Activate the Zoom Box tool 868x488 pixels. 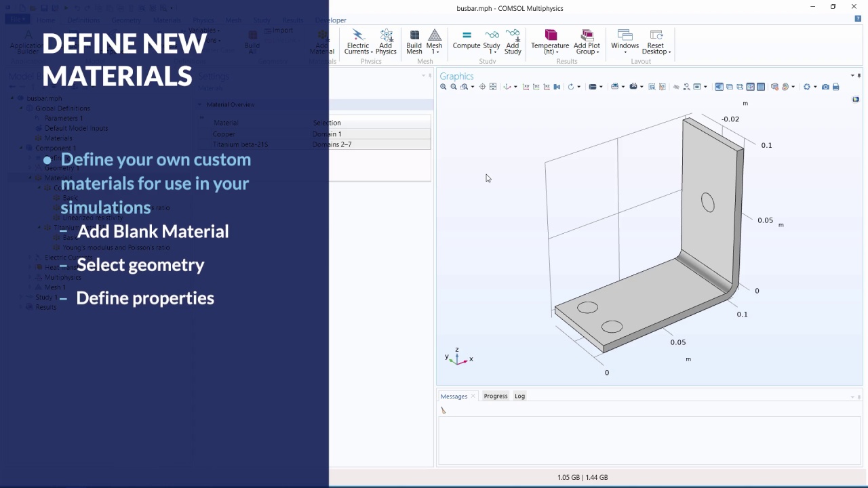(x=464, y=87)
